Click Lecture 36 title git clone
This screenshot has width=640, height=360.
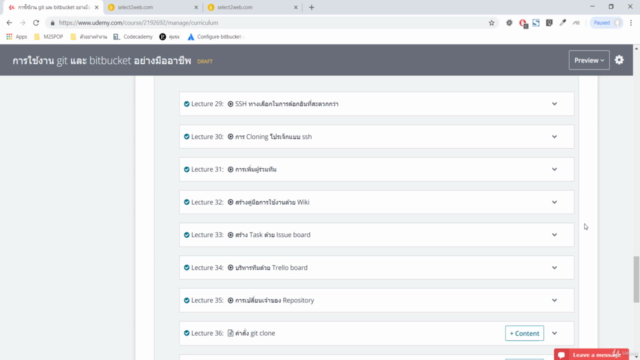pyautogui.click(x=255, y=333)
